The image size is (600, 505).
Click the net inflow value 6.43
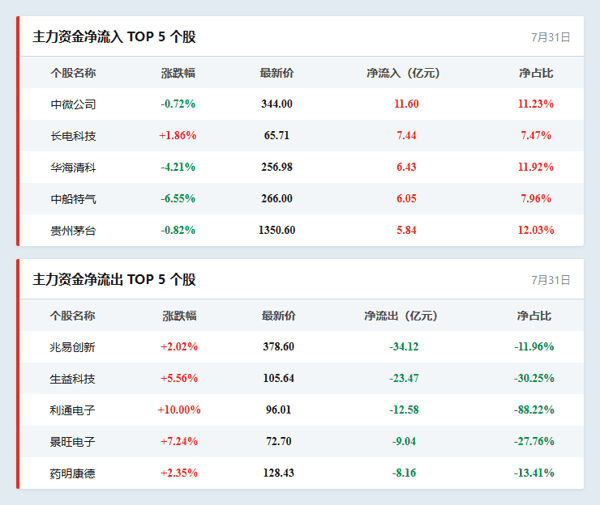point(406,167)
